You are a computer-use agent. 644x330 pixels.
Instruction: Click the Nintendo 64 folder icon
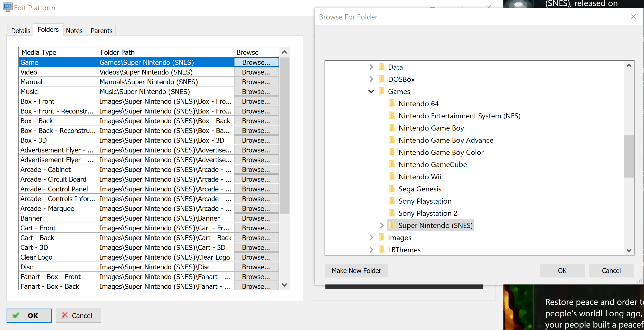coord(392,104)
